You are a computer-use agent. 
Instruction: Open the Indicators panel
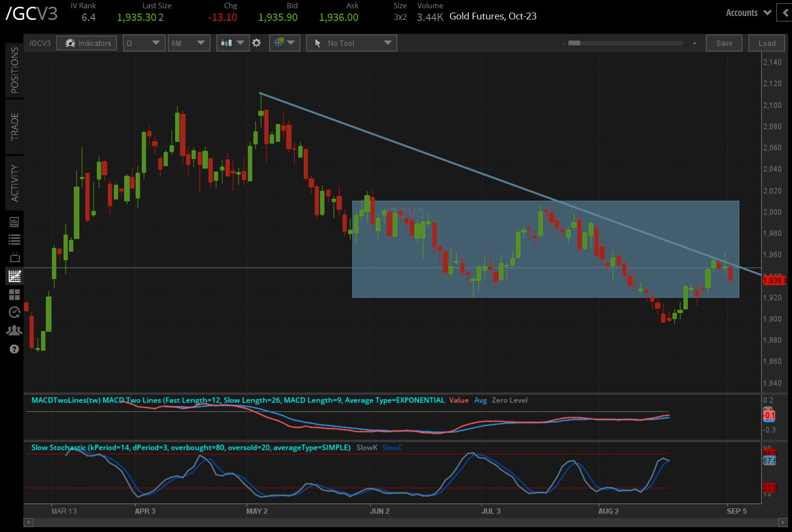87,43
